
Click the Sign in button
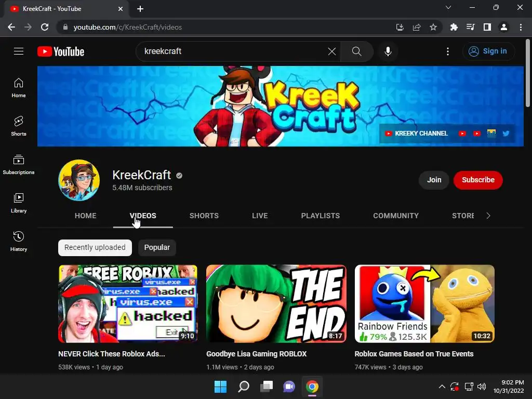click(x=488, y=51)
